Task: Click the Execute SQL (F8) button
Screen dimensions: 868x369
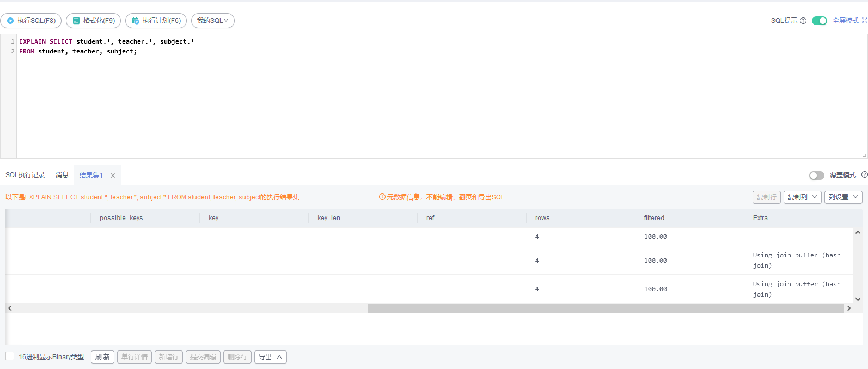Action: pyautogui.click(x=31, y=21)
